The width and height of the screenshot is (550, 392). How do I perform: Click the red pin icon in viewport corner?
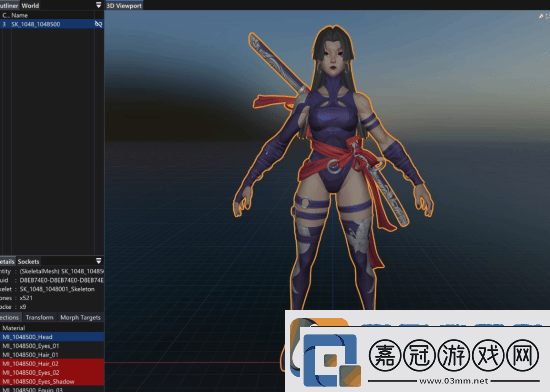point(541,16)
